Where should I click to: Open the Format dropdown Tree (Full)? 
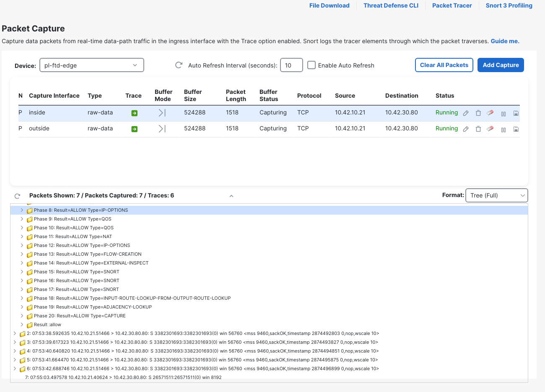pos(497,195)
